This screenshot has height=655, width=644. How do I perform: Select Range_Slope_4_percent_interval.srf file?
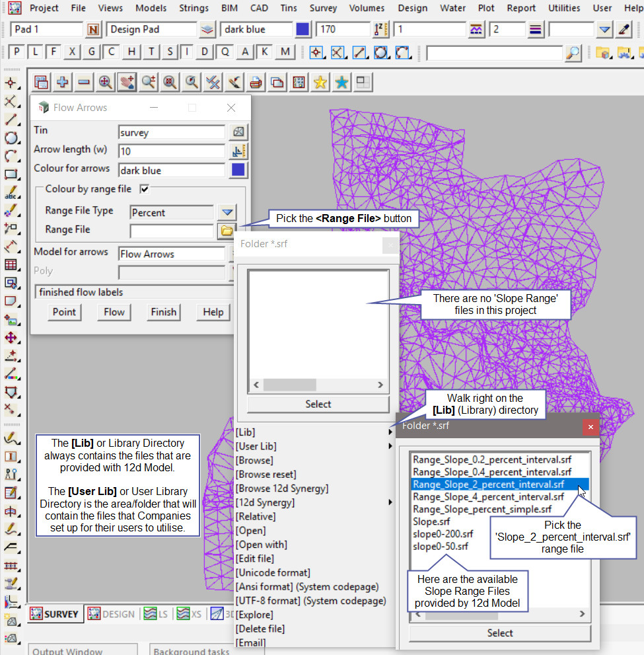[x=488, y=496]
